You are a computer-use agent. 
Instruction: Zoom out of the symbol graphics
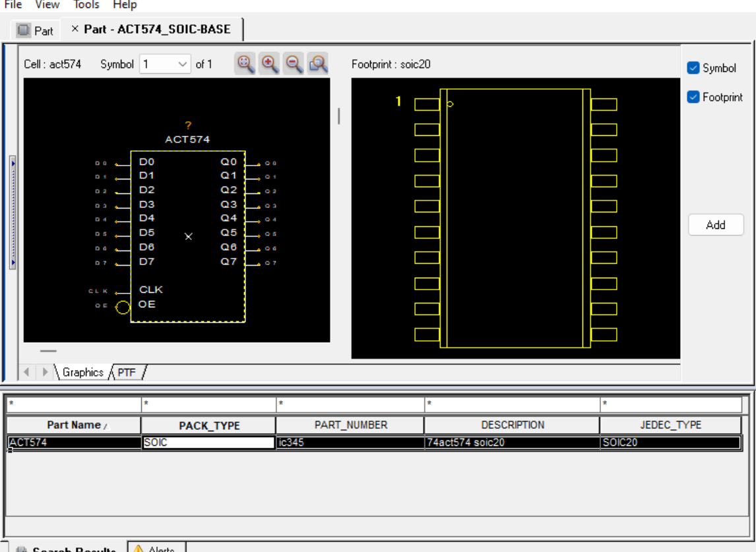click(293, 63)
